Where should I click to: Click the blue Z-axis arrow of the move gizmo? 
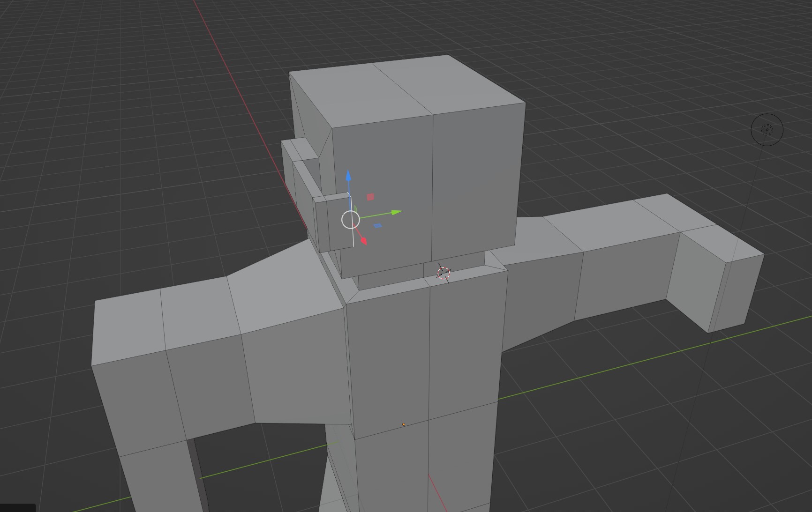click(348, 177)
